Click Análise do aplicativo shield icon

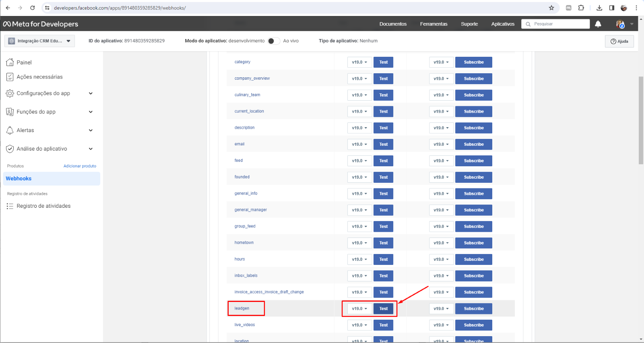click(x=10, y=149)
